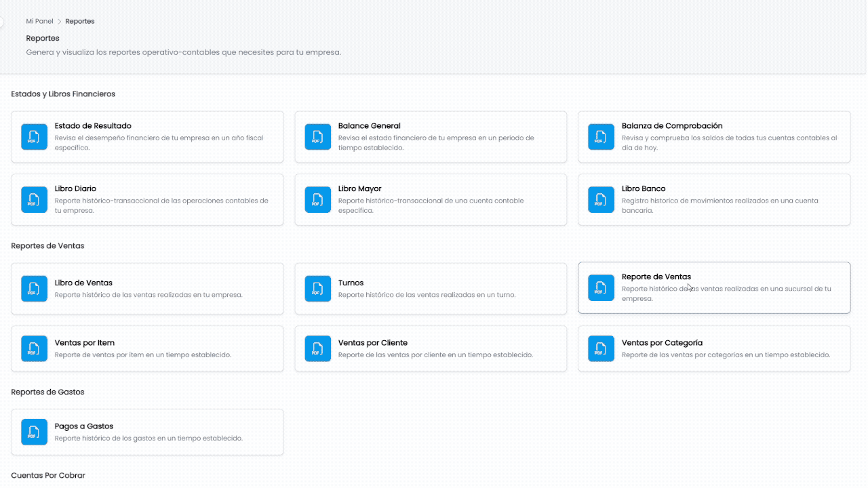Screen dimensions: 868x488
Task: Select the Balanza de Comprobación title
Action: tap(672, 126)
